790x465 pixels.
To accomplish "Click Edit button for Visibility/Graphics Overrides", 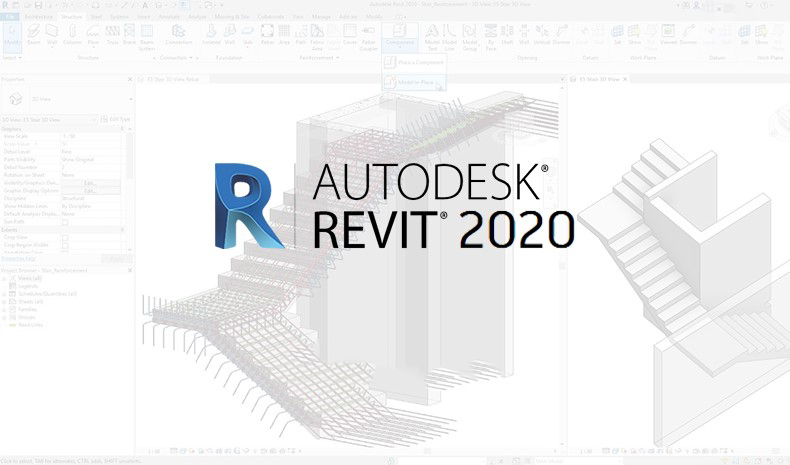I will 88,184.
